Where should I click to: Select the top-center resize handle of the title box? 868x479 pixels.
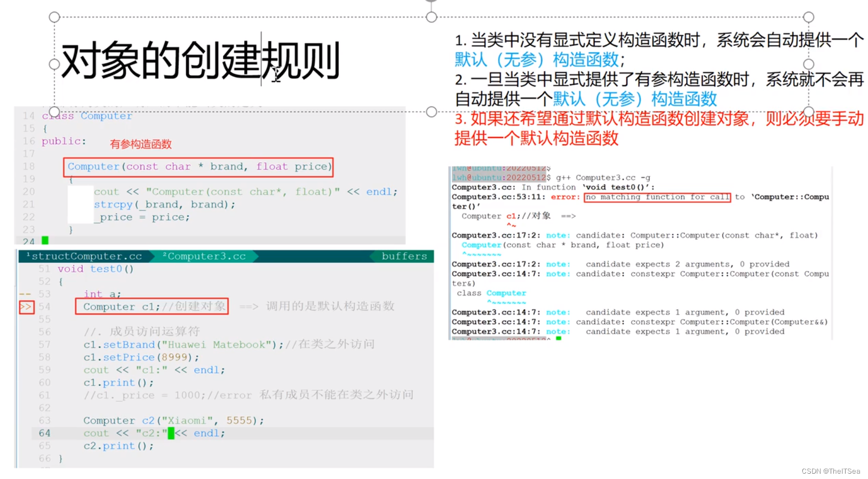[432, 17]
